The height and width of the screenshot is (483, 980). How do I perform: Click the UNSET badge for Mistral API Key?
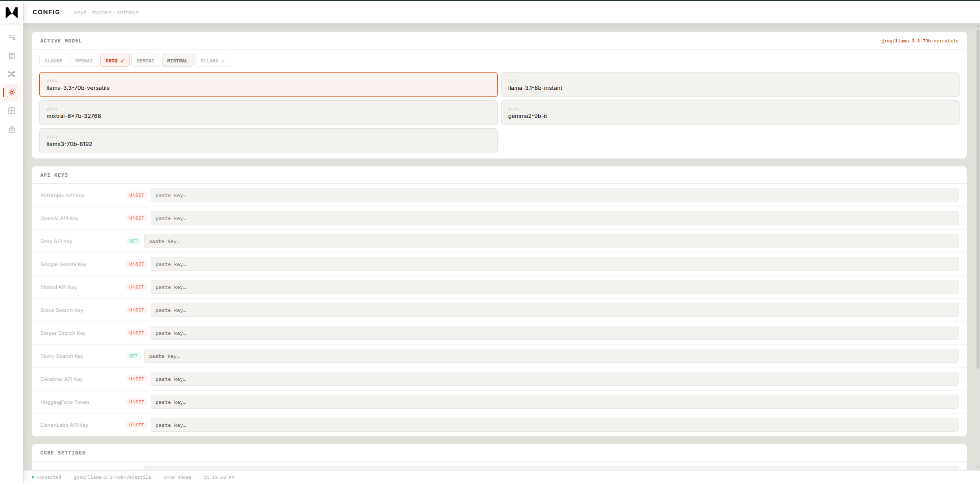(136, 287)
